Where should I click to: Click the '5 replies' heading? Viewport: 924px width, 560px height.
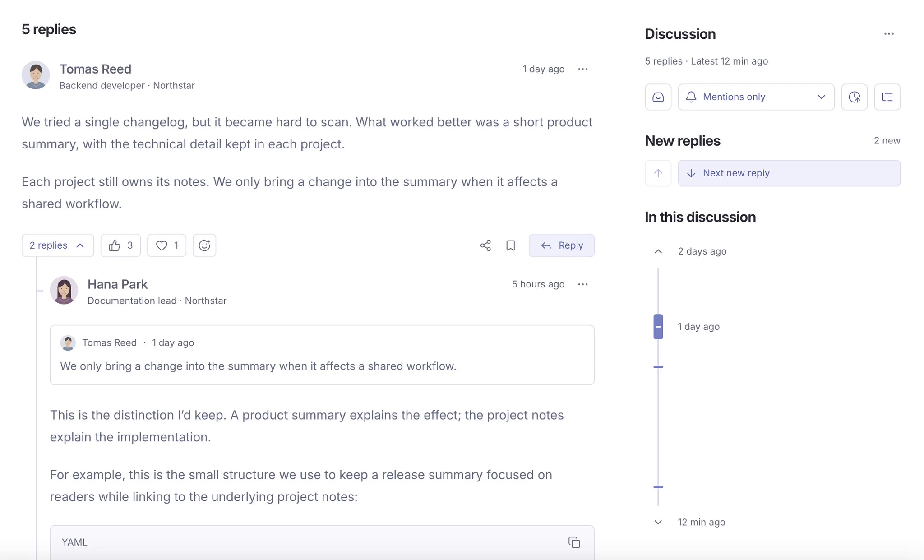coord(49,29)
